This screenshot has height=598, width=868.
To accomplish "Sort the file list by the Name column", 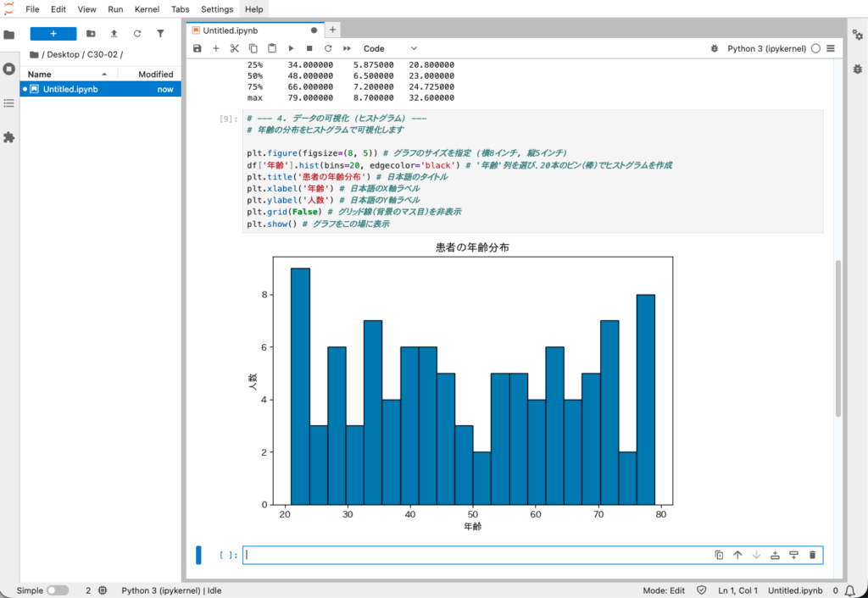I will pos(40,75).
